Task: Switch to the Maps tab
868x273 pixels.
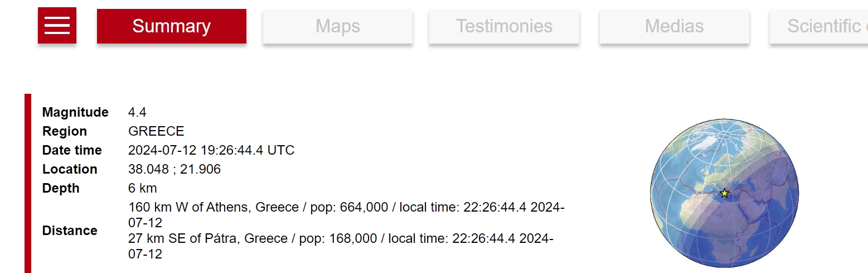Action: tap(337, 26)
